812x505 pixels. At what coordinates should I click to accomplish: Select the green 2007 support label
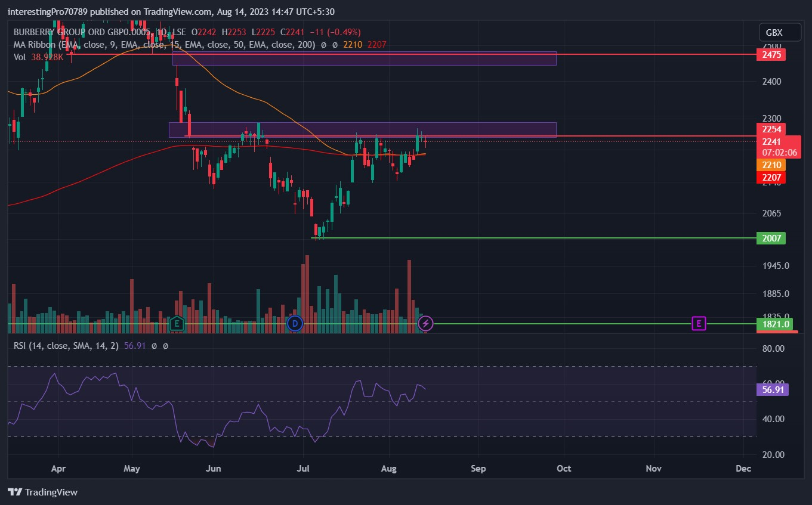tap(770, 238)
